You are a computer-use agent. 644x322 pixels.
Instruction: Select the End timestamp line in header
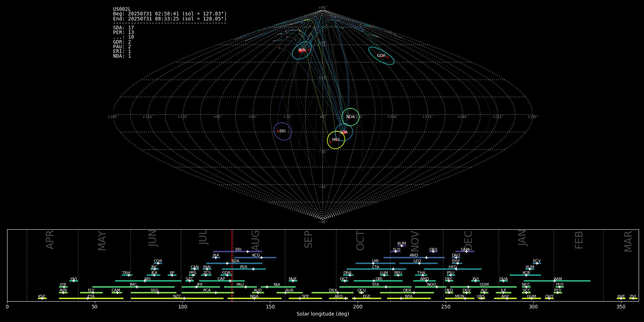coord(170,19)
